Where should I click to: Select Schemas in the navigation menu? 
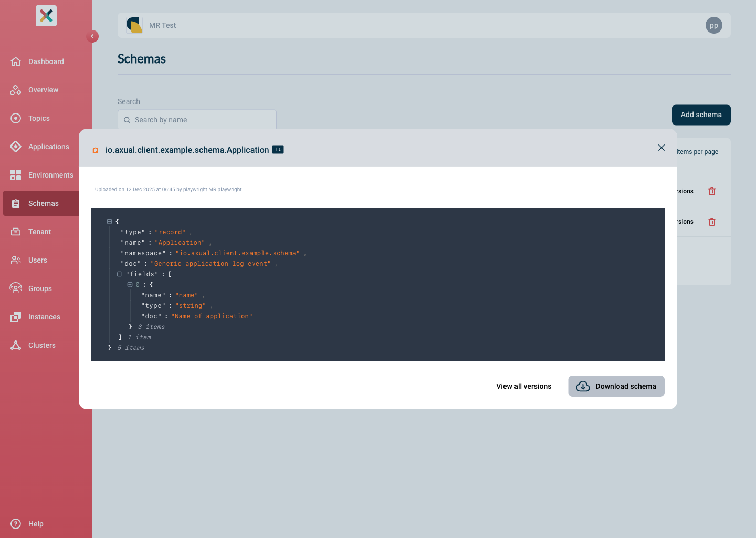43,203
